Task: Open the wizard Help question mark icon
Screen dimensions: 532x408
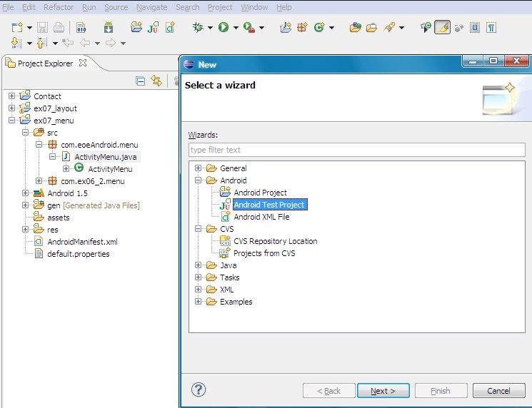Action: click(x=199, y=389)
